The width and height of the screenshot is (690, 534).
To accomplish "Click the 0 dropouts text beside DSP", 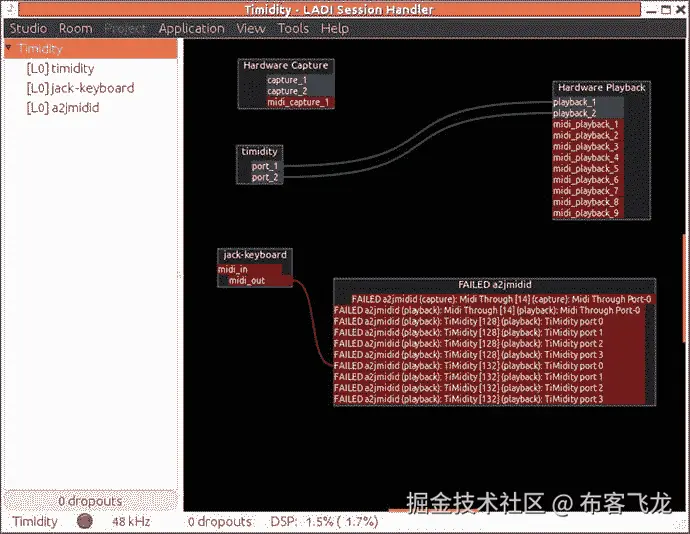I will pyautogui.click(x=219, y=522).
